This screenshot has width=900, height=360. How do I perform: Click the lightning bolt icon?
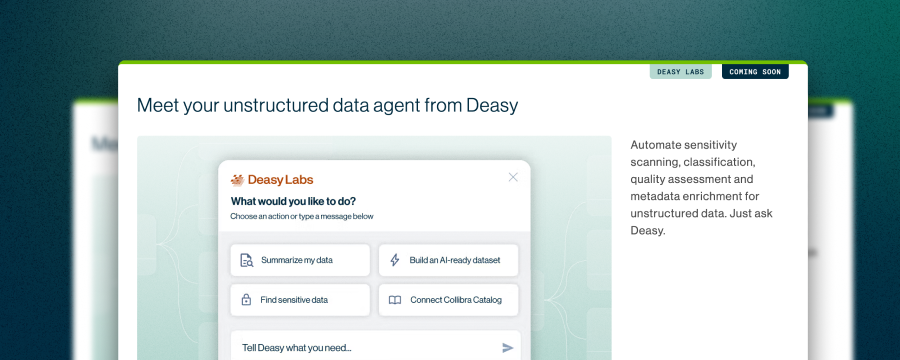click(394, 260)
